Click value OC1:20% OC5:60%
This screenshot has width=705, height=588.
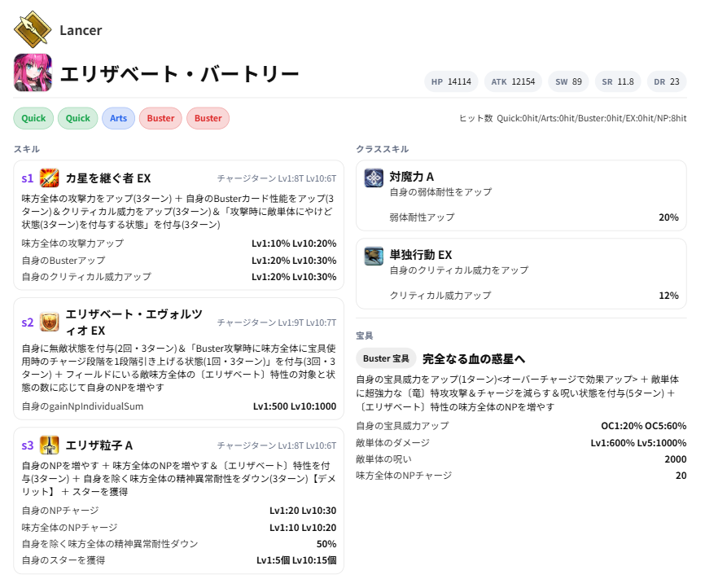644,426
